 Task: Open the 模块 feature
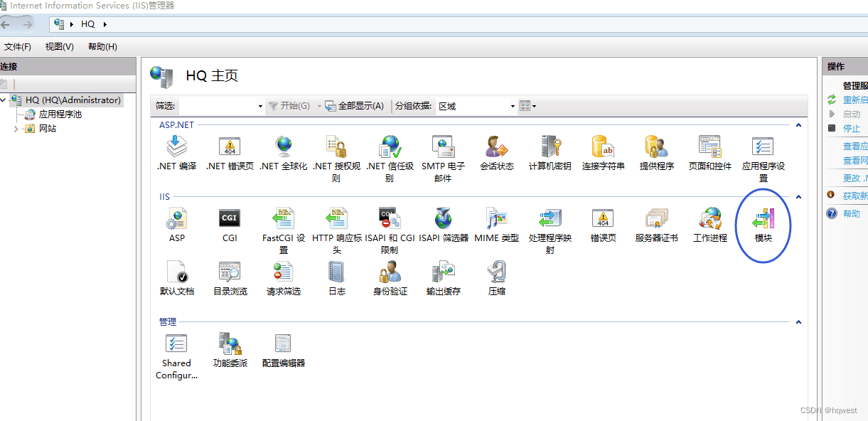(x=763, y=225)
